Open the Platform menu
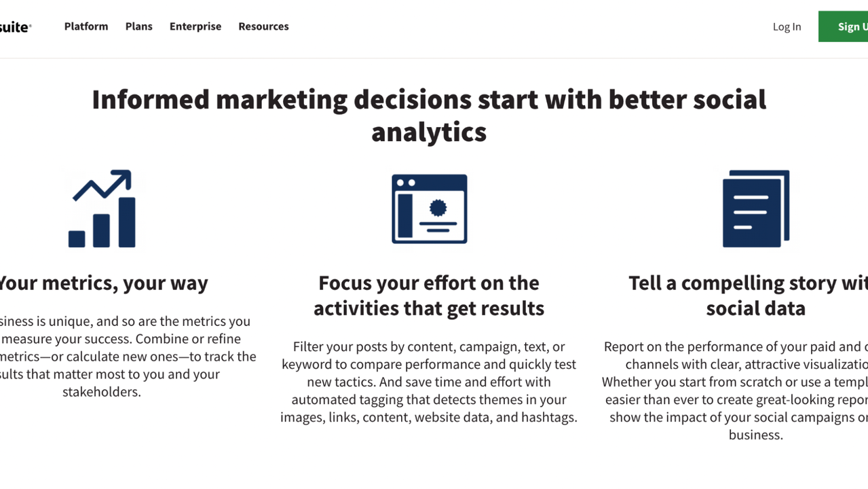This screenshot has height=489, width=868. tap(86, 26)
